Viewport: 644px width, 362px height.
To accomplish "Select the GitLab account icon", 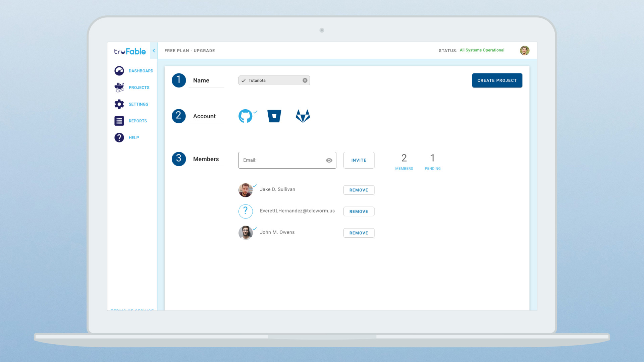I will (303, 116).
